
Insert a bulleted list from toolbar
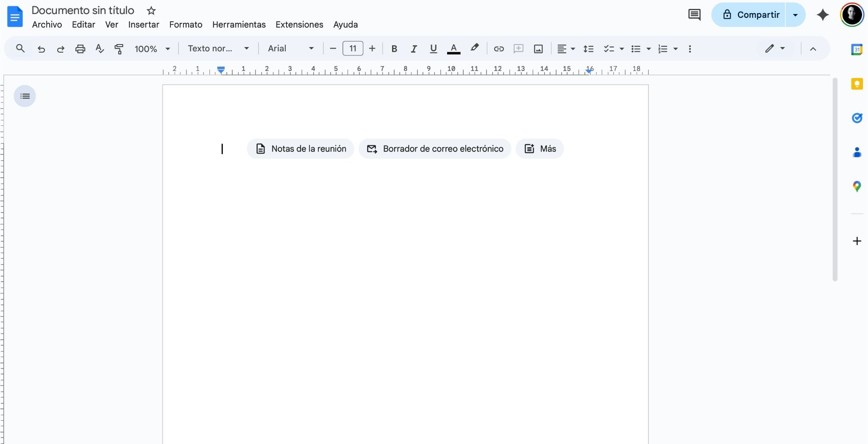coord(636,49)
